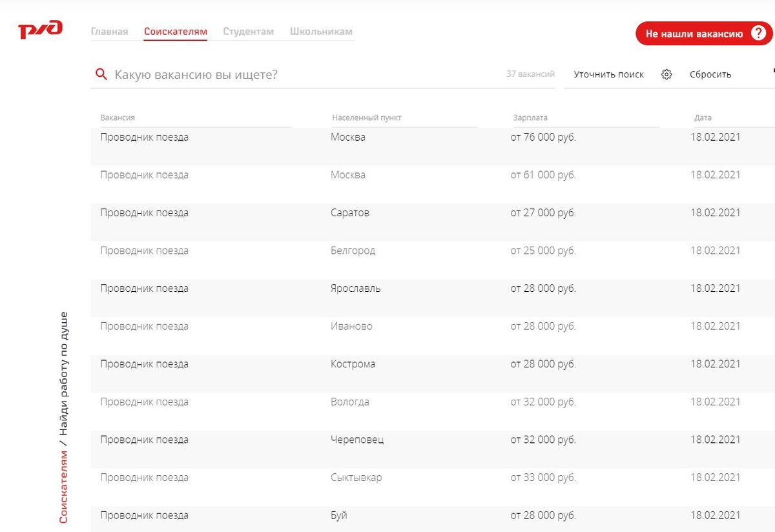
Task: Click the Иваново location cell
Action: [351, 326]
